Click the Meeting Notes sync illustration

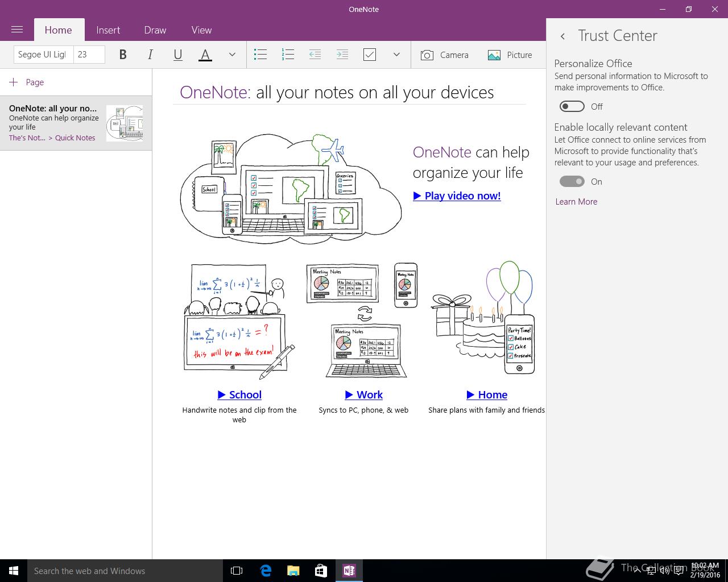coord(362,320)
